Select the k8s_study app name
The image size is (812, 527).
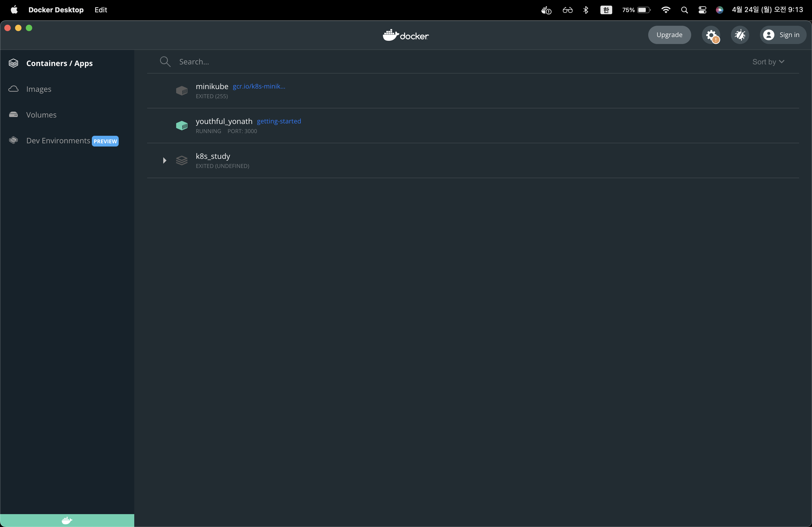[x=213, y=156]
